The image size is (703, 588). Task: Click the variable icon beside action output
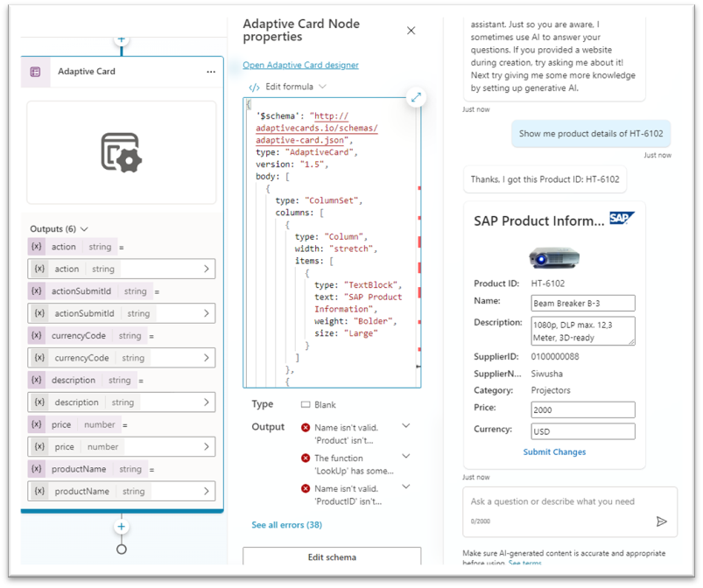pyautogui.click(x=36, y=247)
